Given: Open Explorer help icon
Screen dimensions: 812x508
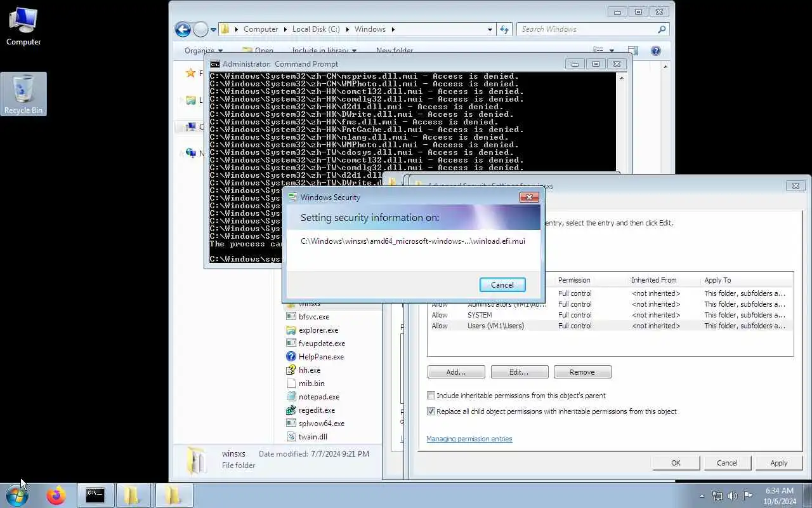Looking at the screenshot, I should (656, 51).
